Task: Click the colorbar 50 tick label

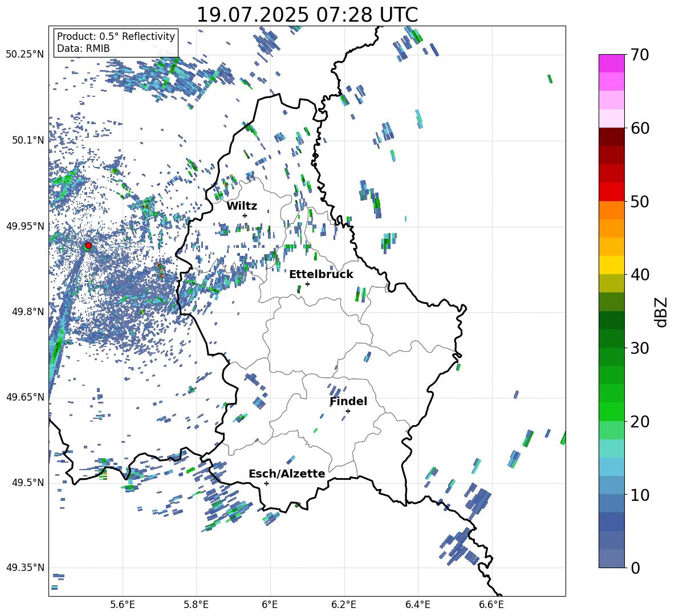Action: (640, 202)
